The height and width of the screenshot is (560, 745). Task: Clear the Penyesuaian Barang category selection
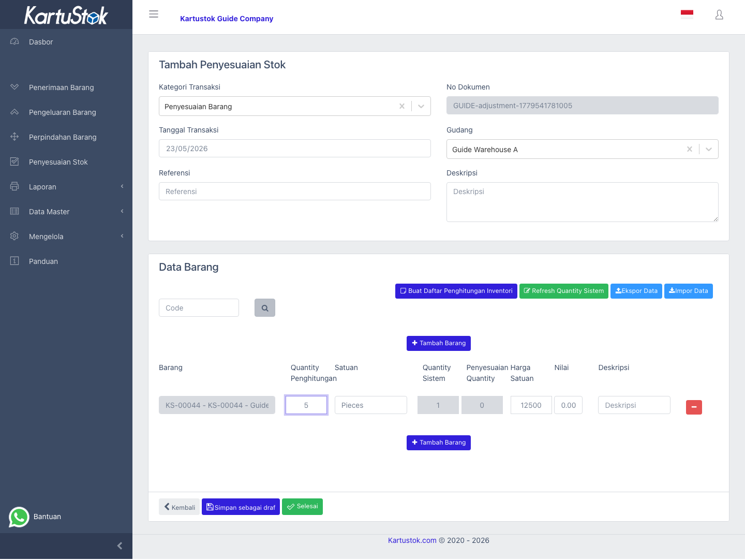point(402,106)
